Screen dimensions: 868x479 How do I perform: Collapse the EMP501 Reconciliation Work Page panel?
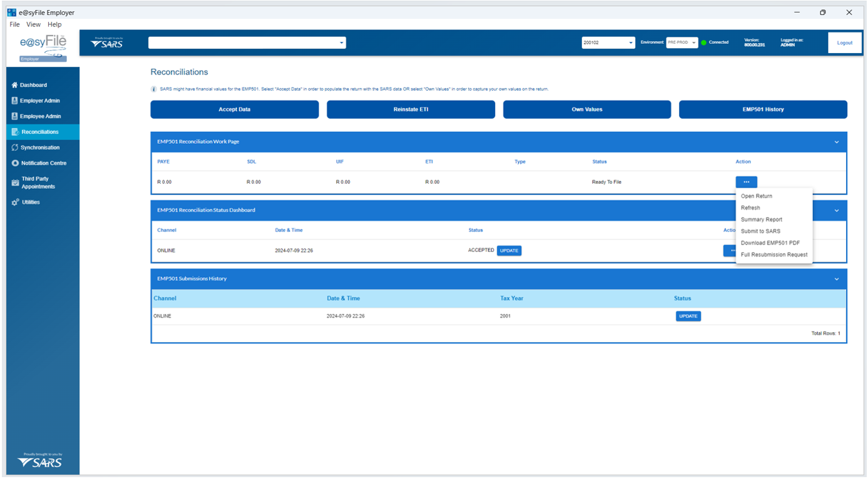837,142
